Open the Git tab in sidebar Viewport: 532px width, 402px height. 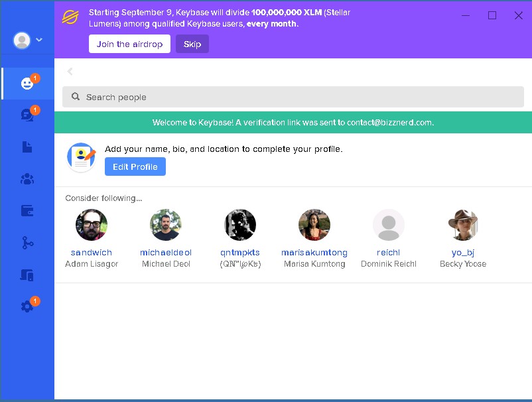(x=27, y=243)
